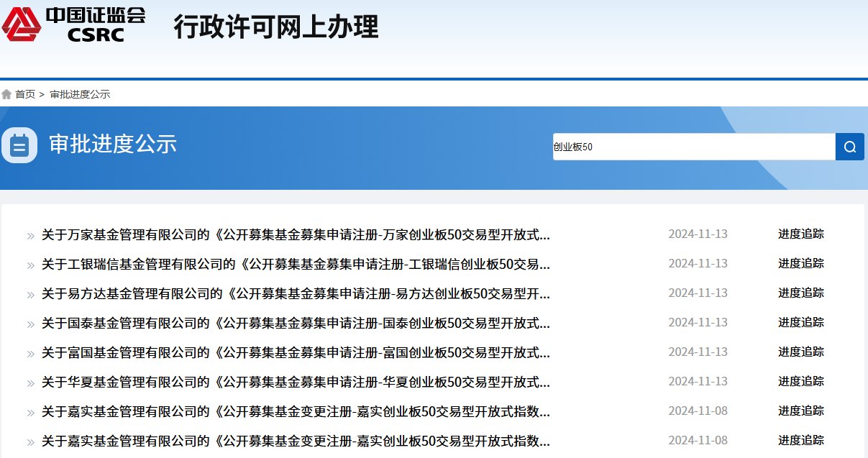Viewport: 868px width, 458px height.
Task: Open the 工银瑞信基金 创业板50 application entry
Action: tap(296, 264)
